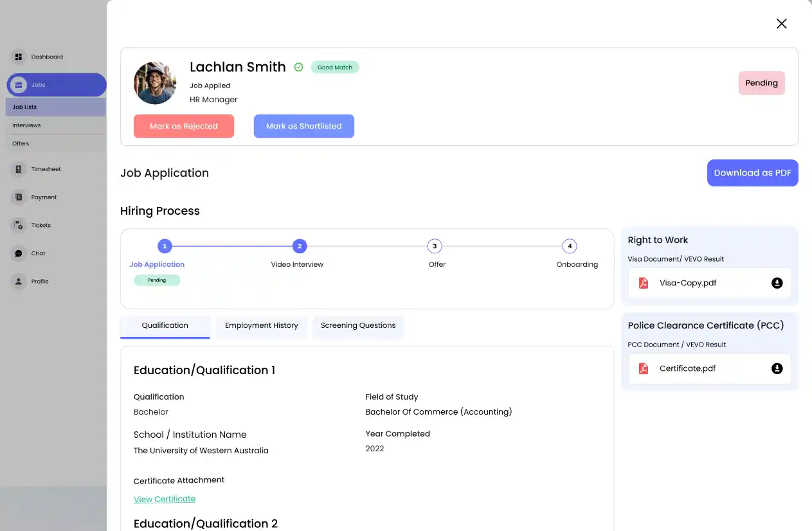Download the Visa-Copy.pdf document
The width and height of the screenshot is (812, 531).
coord(778,283)
